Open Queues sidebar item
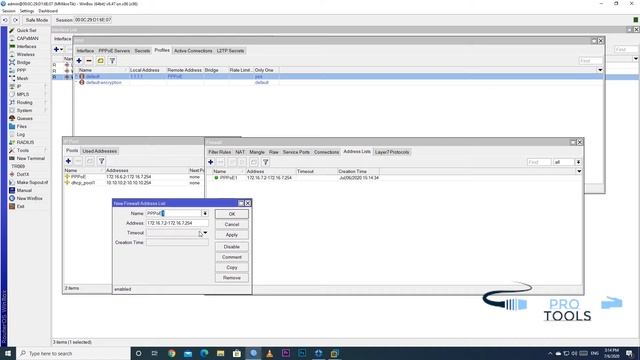640x360 pixels. click(x=24, y=118)
